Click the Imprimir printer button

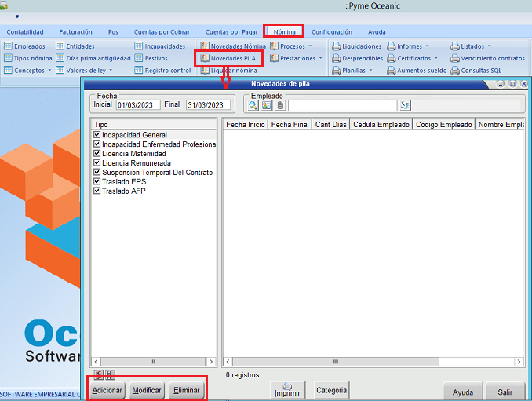pos(287,390)
